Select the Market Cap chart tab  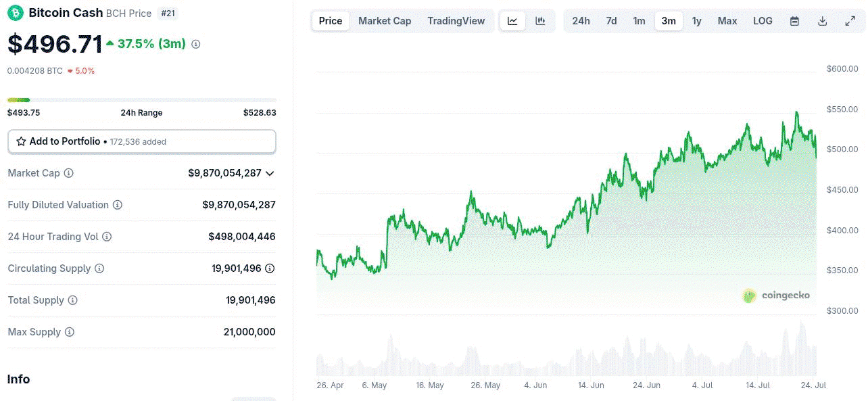point(385,21)
